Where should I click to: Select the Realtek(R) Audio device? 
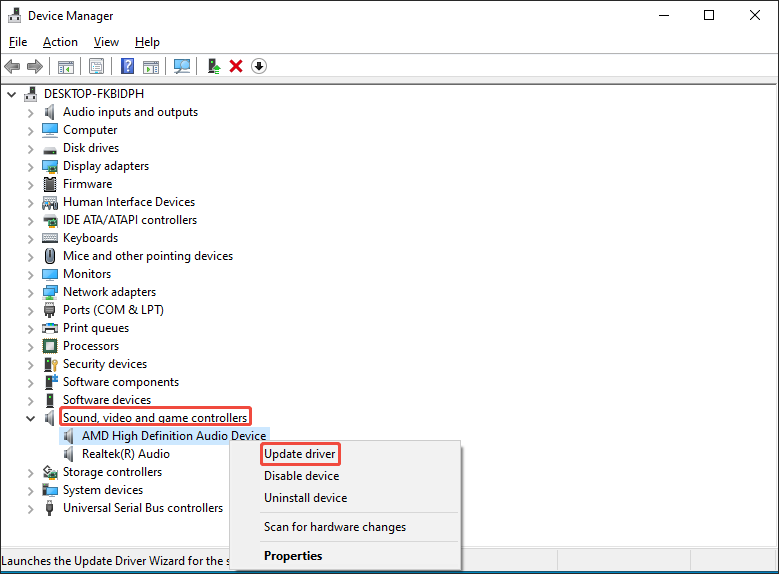126,454
